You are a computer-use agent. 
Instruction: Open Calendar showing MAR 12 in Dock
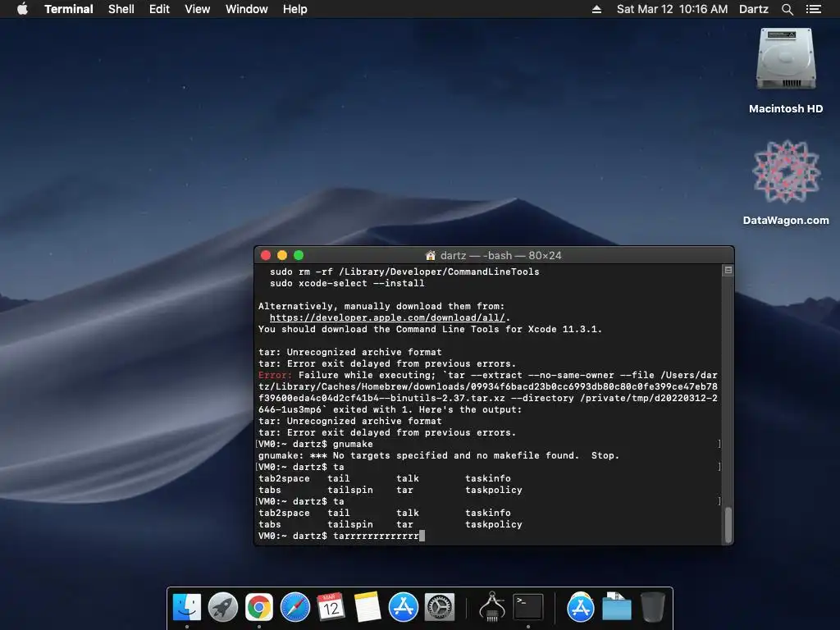tap(331, 607)
